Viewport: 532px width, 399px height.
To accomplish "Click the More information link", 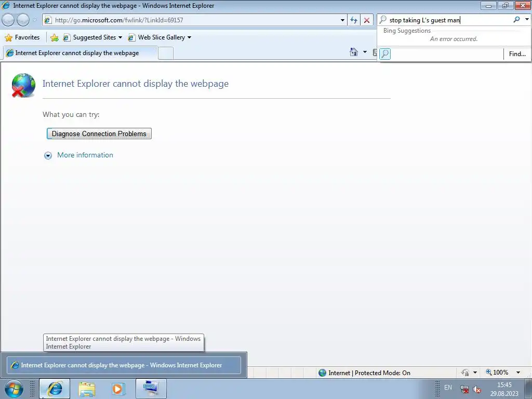I will pyautogui.click(x=85, y=155).
